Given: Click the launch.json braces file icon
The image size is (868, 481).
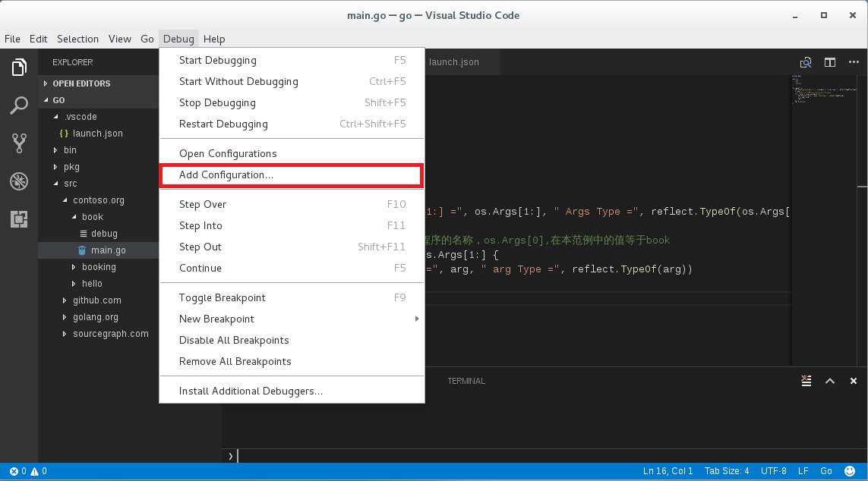Looking at the screenshot, I should pos(64,134).
